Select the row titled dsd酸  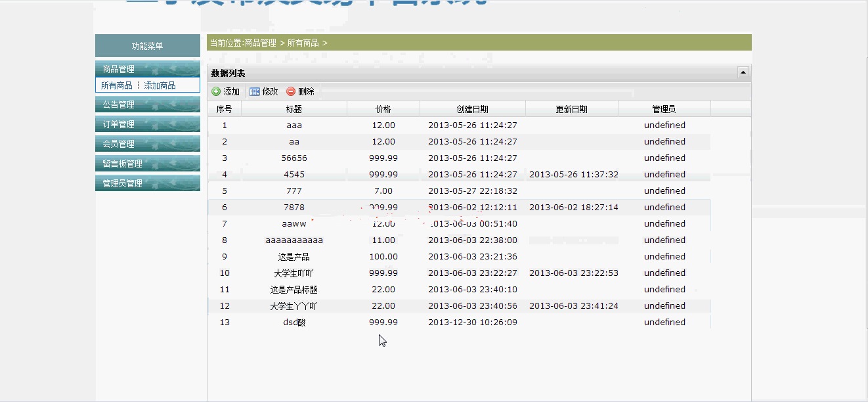[x=459, y=322]
